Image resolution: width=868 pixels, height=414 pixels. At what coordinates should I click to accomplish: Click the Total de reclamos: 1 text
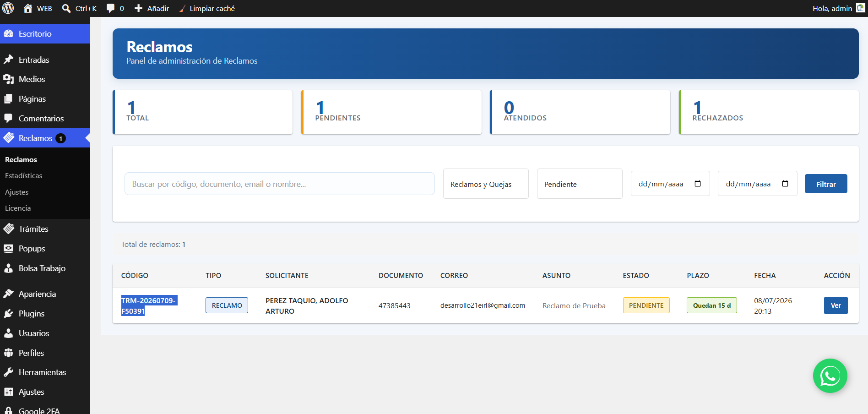click(153, 244)
